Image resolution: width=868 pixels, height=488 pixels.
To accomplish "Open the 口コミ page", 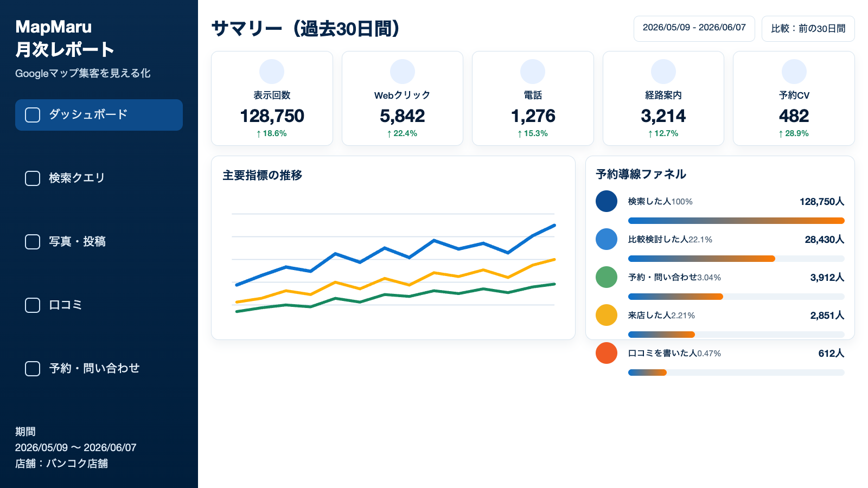I will (x=99, y=305).
